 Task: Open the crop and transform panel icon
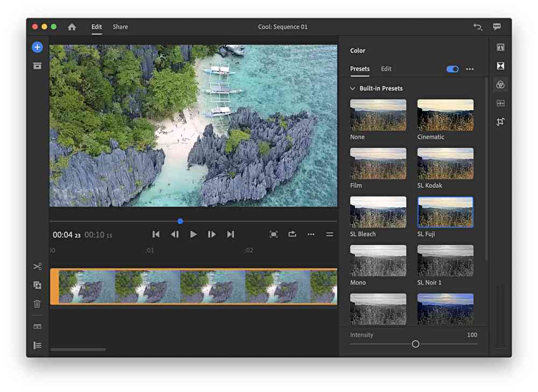(x=500, y=122)
